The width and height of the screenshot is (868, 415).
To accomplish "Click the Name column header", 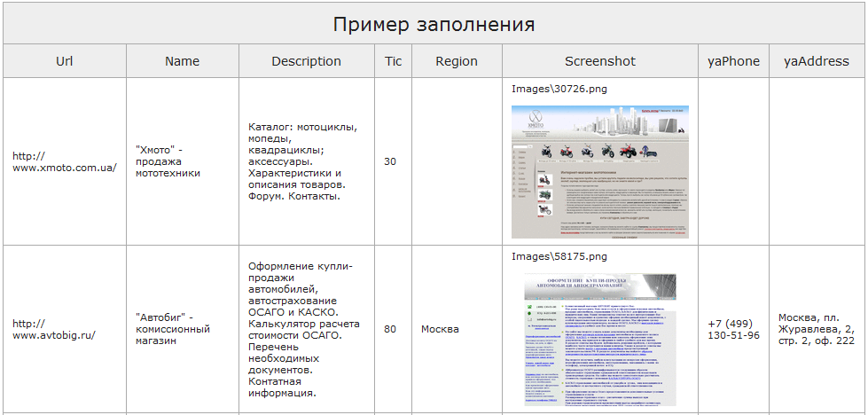I will (x=182, y=61).
